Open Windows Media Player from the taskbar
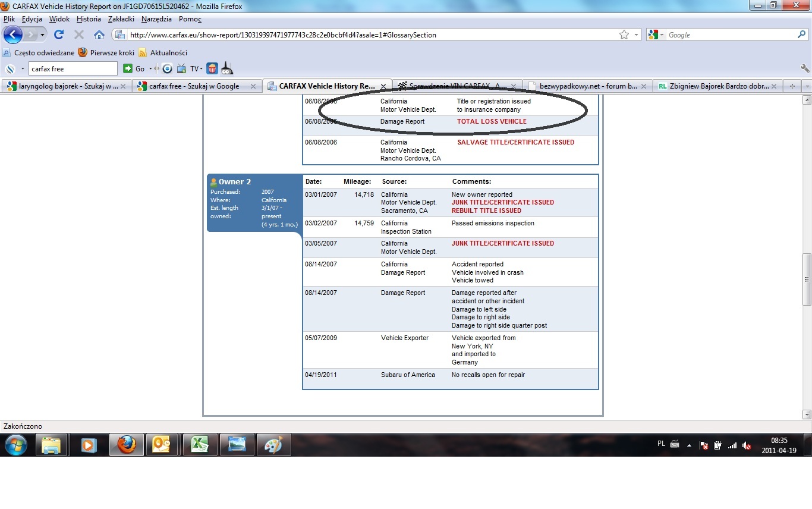Screen dimensions: 812x509 89,445
